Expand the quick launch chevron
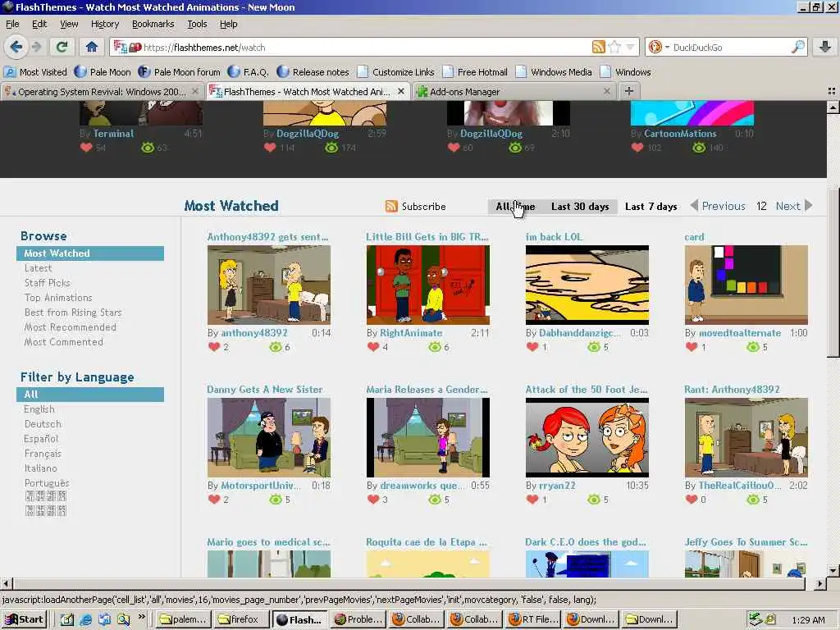This screenshot has height=630, width=840. pyautogui.click(x=141, y=617)
